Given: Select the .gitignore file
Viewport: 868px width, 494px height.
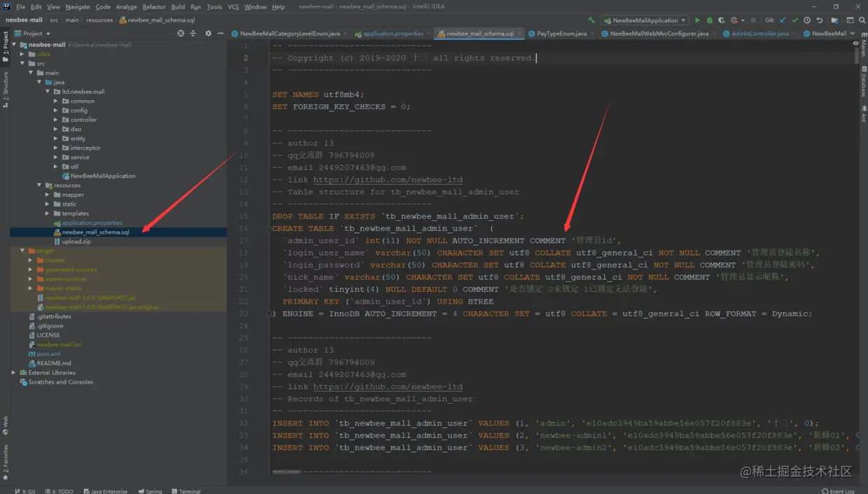Looking at the screenshot, I should [x=50, y=326].
